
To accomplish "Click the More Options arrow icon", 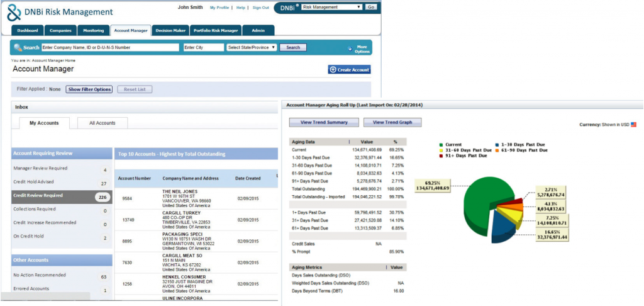I will [350, 48].
